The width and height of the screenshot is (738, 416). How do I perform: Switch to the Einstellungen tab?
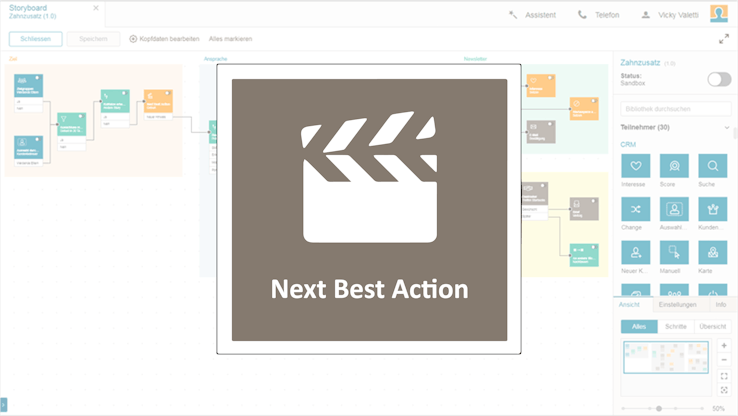[x=677, y=304]
